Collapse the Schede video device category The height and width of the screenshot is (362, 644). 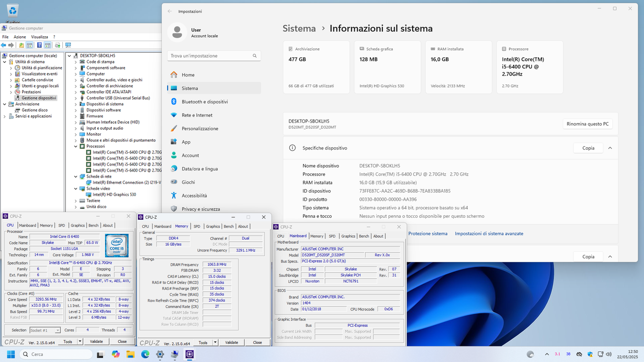click(x=76, y=189)
